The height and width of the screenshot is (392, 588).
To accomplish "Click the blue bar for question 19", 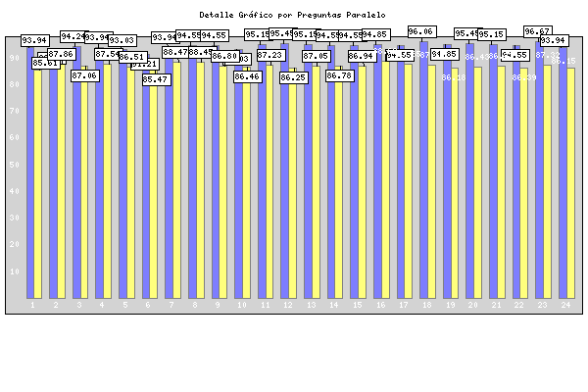I will click(x=447, y=171).
